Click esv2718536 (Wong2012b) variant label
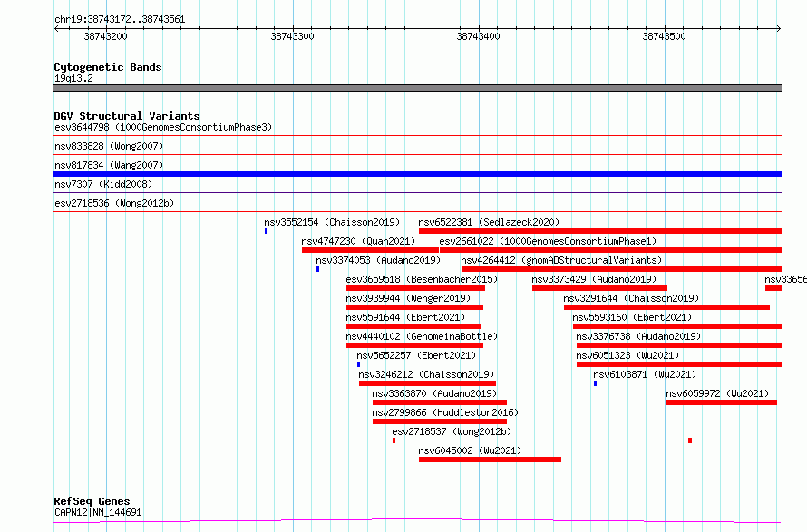807x532 pixels. click(x=114, y=203)
